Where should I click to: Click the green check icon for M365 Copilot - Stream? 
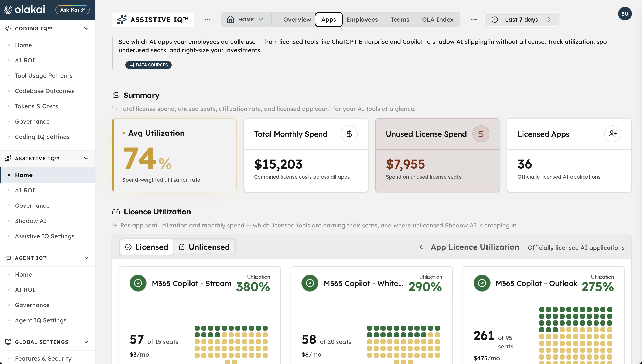coord(138,283)
